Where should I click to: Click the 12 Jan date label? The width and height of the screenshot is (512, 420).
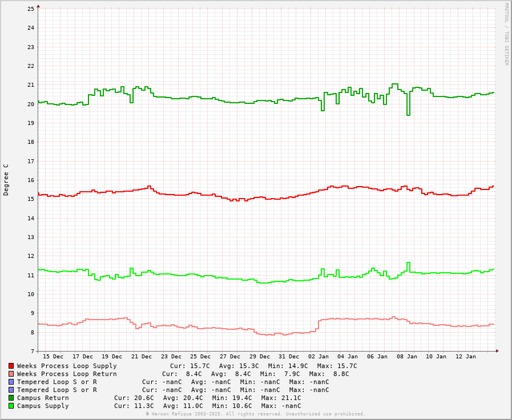(x=466, y=357)
